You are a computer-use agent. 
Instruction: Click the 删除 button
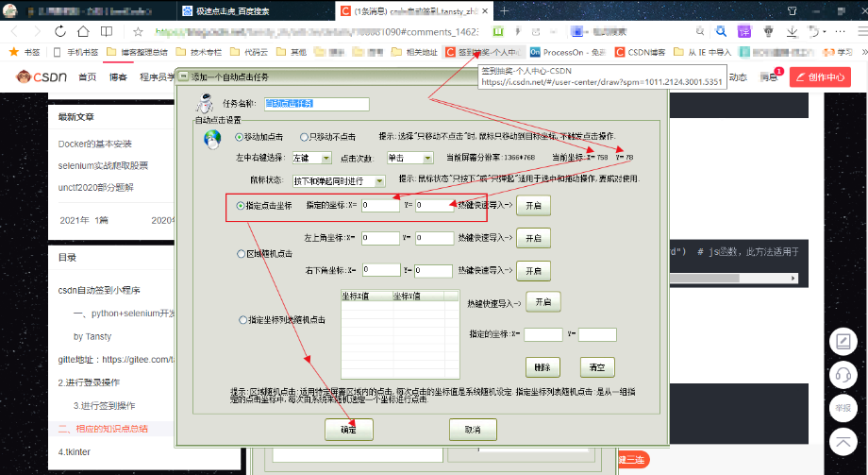click(x=542, y=367)
